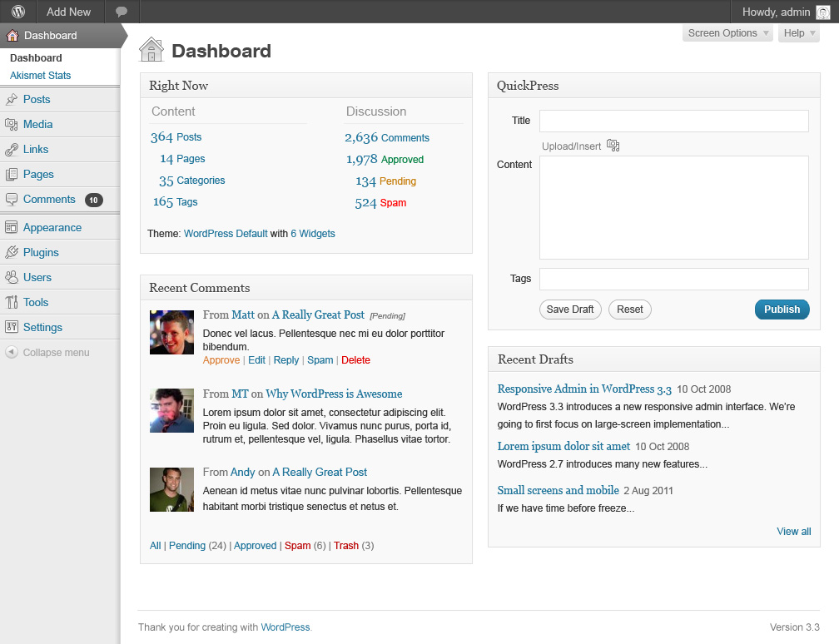839x644 pixels.
Task: Click View all under Recent Drafts
Action: pos(794,531)
